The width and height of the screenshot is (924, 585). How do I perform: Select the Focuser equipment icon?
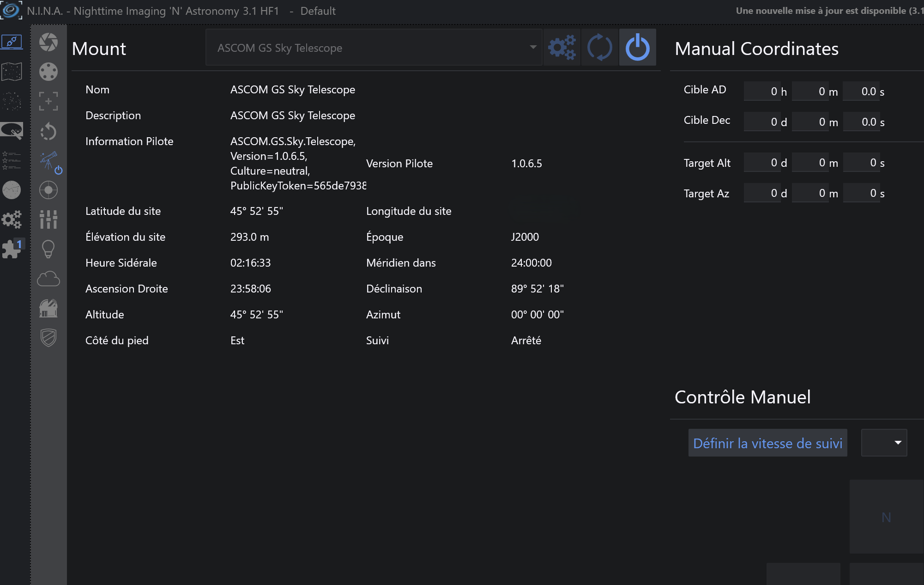[x=48, y=101]
